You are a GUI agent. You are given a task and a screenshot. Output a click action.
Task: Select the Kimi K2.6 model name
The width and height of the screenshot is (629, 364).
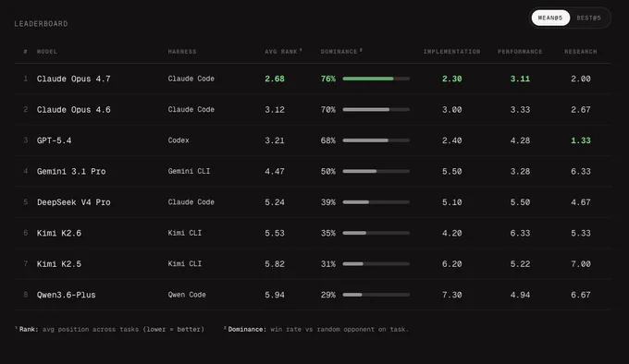(59, 233)
